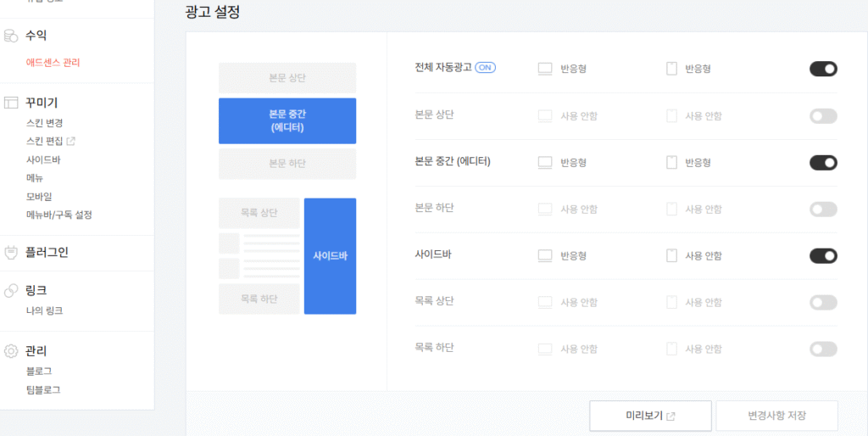Click the 링크 chain icon
Screen dimensions: 868x436
(11, 290)
